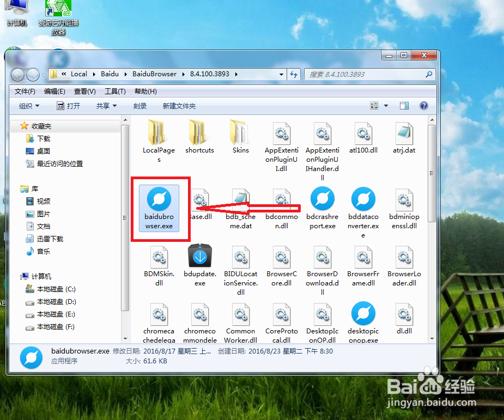Open the 共享 dropdown menu
504x420 pixels.
pyautogui.click(x=106, y=106)
